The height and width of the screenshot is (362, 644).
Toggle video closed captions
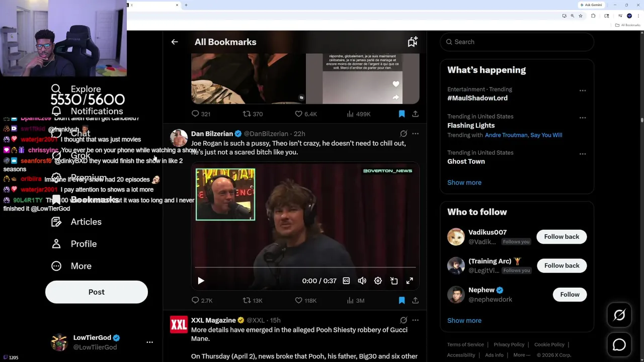pos(346,281)
